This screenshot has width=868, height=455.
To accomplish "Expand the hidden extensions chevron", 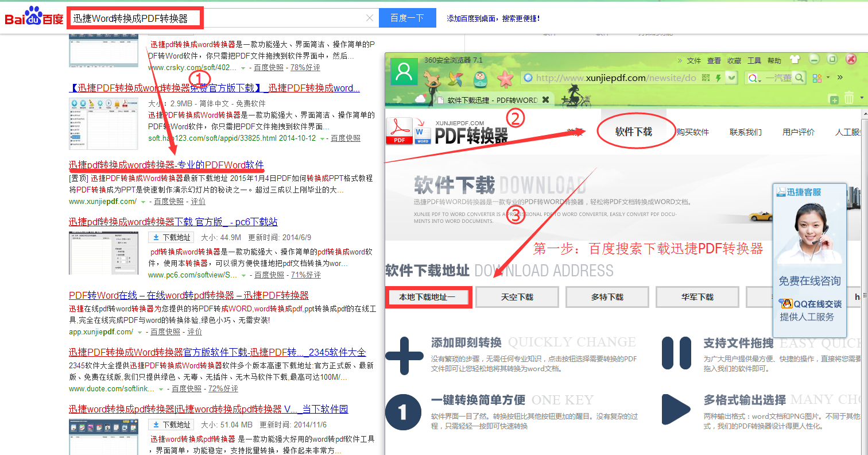I will click(x=840, y=77).
